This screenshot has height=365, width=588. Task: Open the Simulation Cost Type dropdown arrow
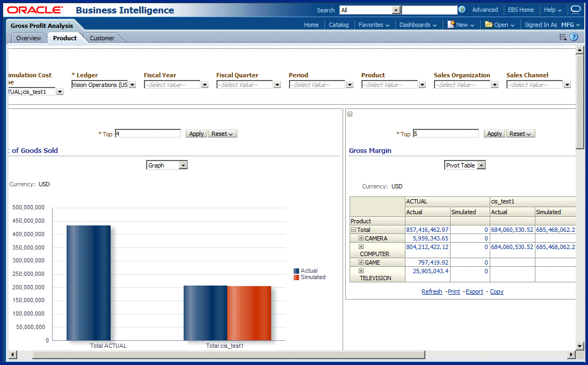tap(60, 92)
